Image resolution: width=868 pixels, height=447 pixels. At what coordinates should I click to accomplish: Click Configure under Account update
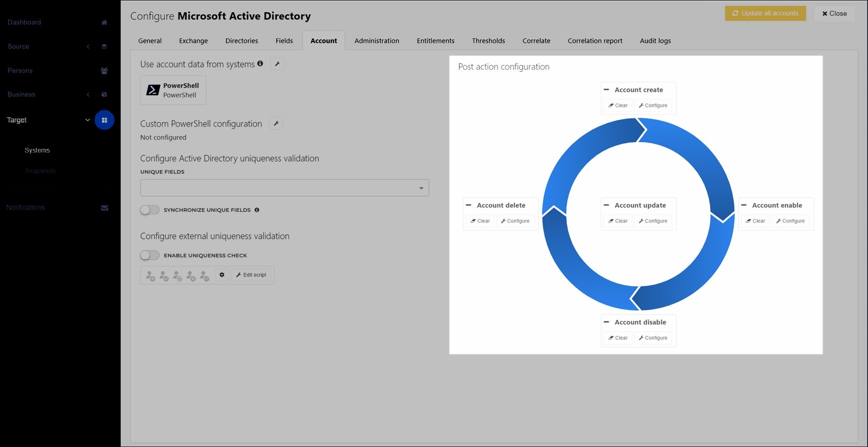pyautogui.click(x=653, y=221)
